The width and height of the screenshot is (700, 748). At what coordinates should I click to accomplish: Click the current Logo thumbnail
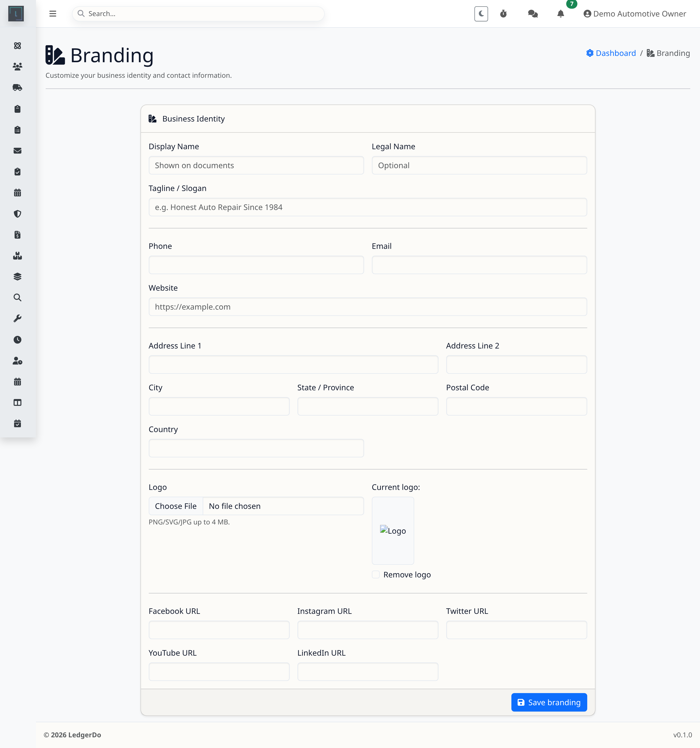click(393, 531)
